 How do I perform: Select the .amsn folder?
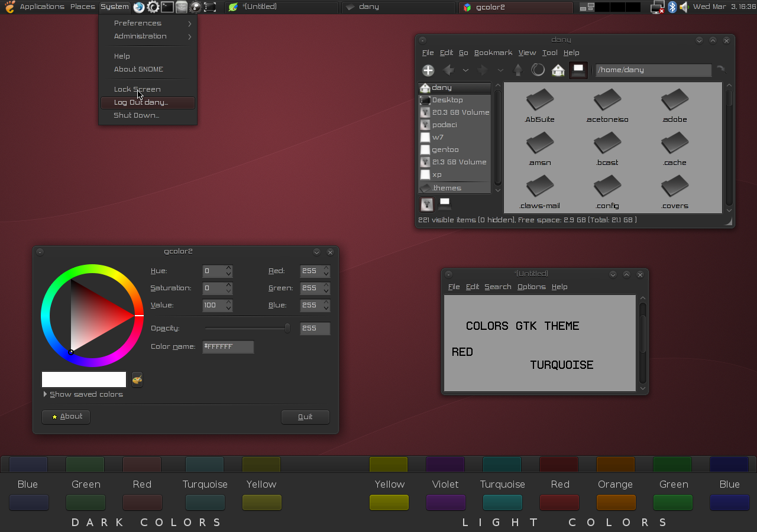click(539, 149)
